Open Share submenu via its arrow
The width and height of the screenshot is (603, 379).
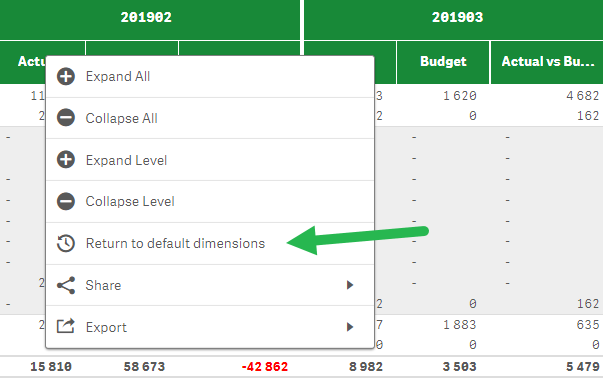click(350, 285)
